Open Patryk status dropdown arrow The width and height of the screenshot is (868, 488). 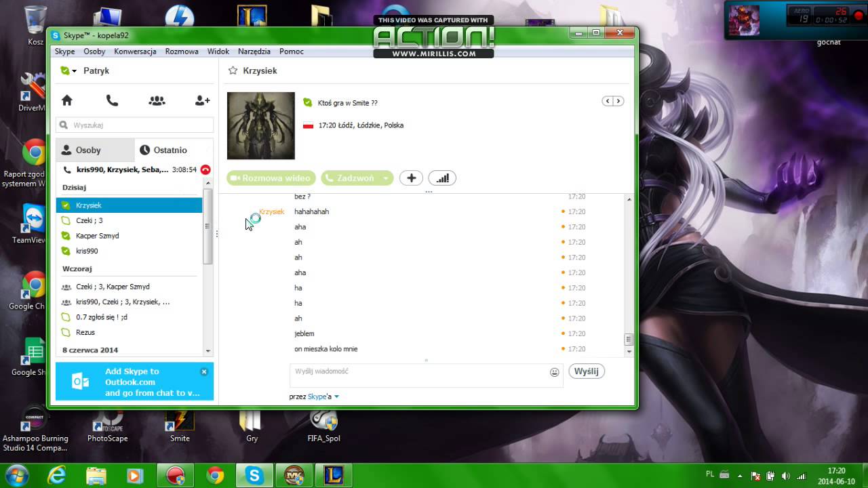pos(74,71)
